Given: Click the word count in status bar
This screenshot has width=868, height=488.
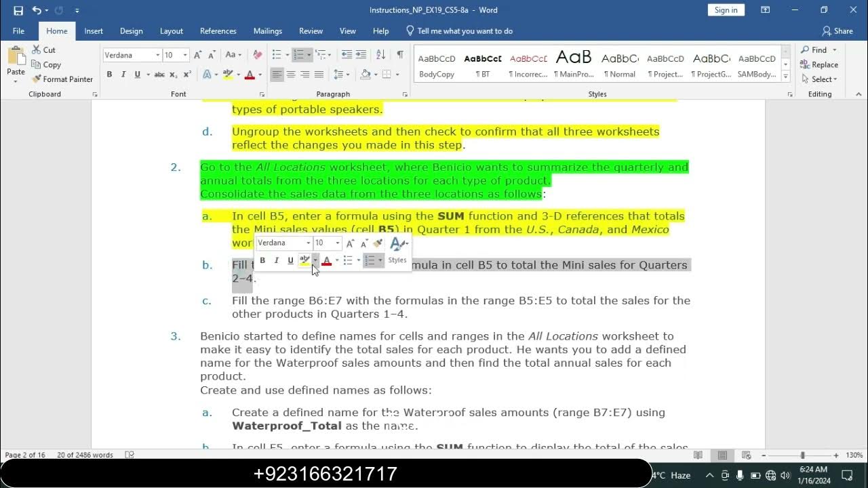Looking at the screenshot, I should pos(85,455).
